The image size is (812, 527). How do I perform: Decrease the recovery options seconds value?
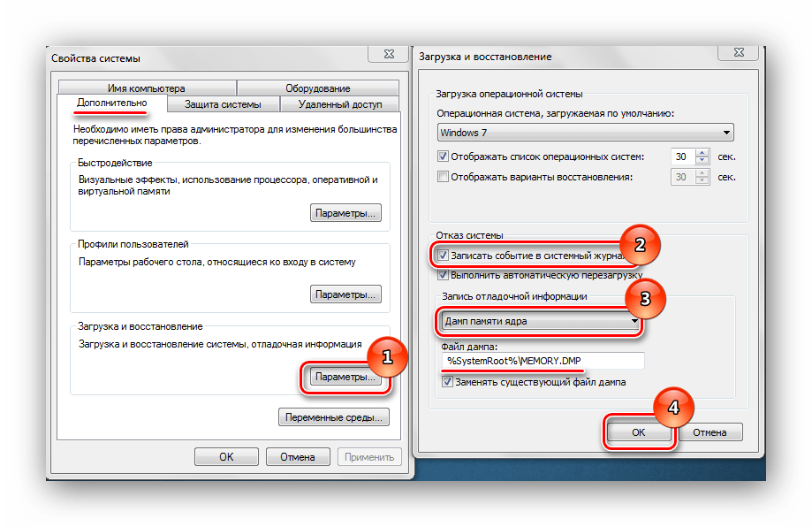click(x=702, y=181)
